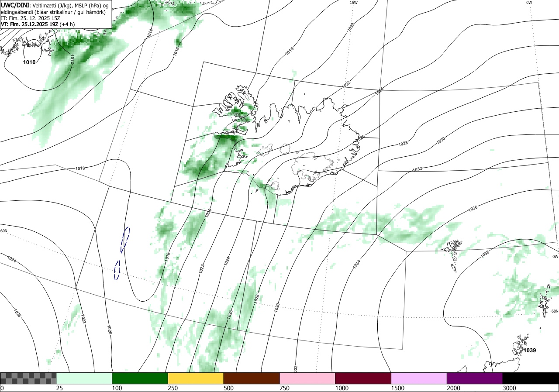Viewport: 559px width, 392px height.
Task: Click the legend value 500
Action: point(228,388)
